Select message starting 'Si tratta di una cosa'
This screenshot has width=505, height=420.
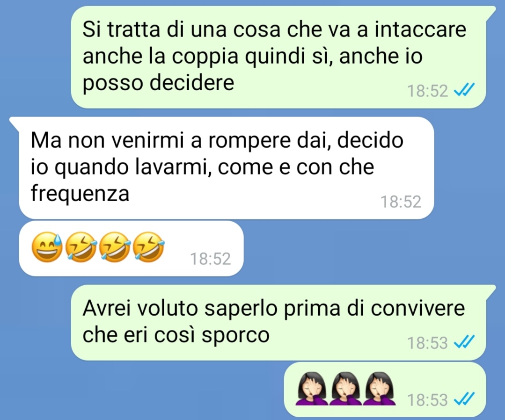[278, 57]
